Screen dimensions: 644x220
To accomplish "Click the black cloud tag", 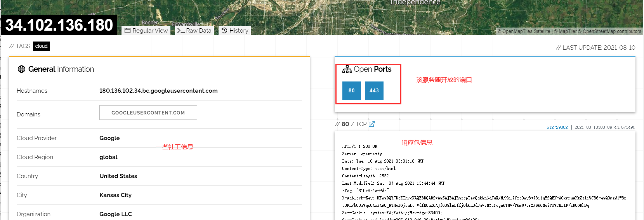I will (41, 46).
